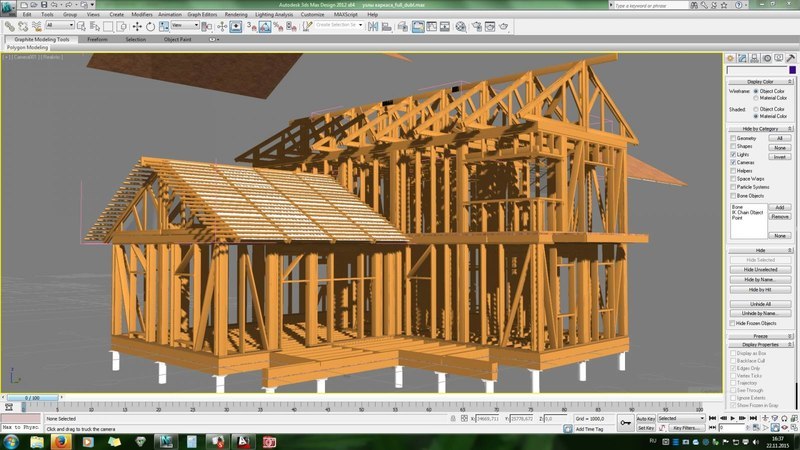This screenshot has height=450, width=800.
Task: Open the Material Editor icon
Action: pos(461,26)
